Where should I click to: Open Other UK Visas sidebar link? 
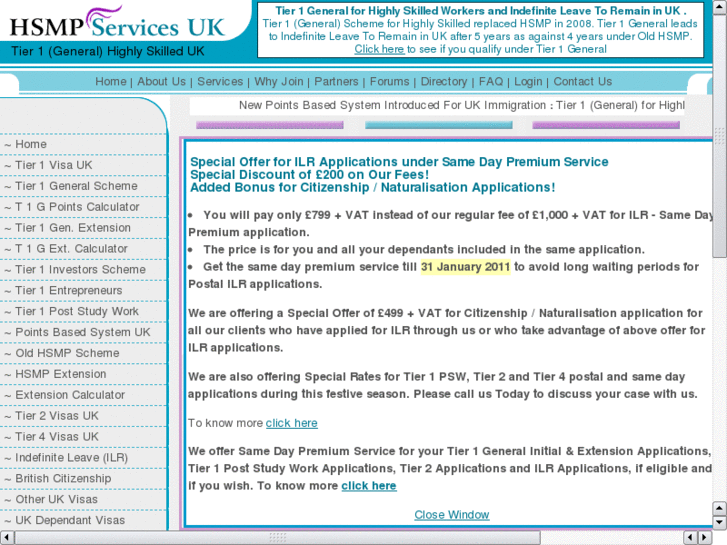[x=57, y=499]
